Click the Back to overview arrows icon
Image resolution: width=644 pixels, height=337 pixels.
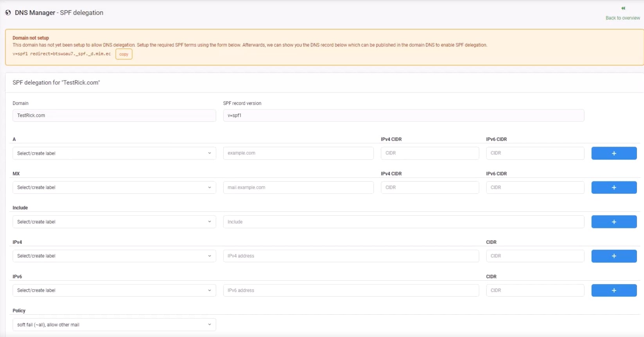623,8
